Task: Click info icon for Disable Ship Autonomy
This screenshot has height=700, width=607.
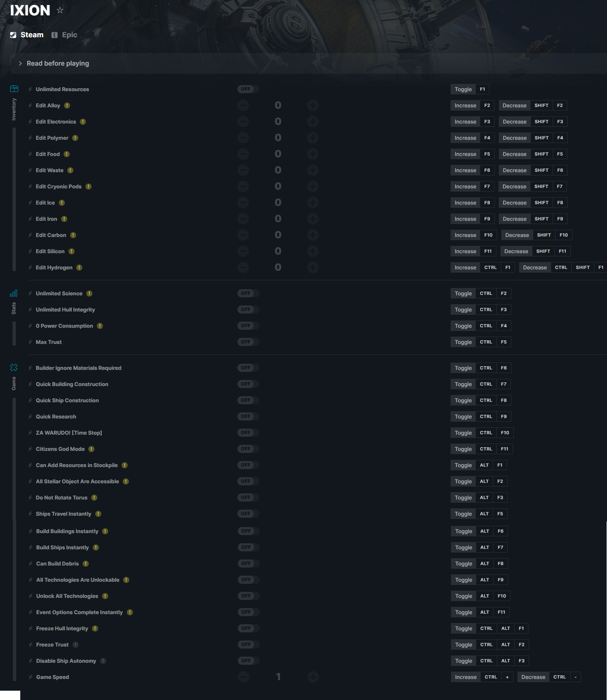Action: 103,661
